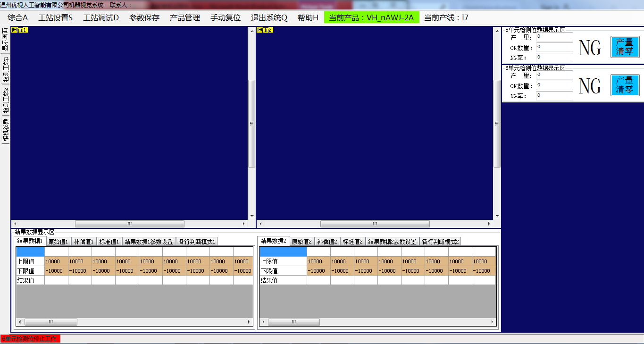
Task: Click the NG率 field in 6单元 area
Action: (555, 96)
